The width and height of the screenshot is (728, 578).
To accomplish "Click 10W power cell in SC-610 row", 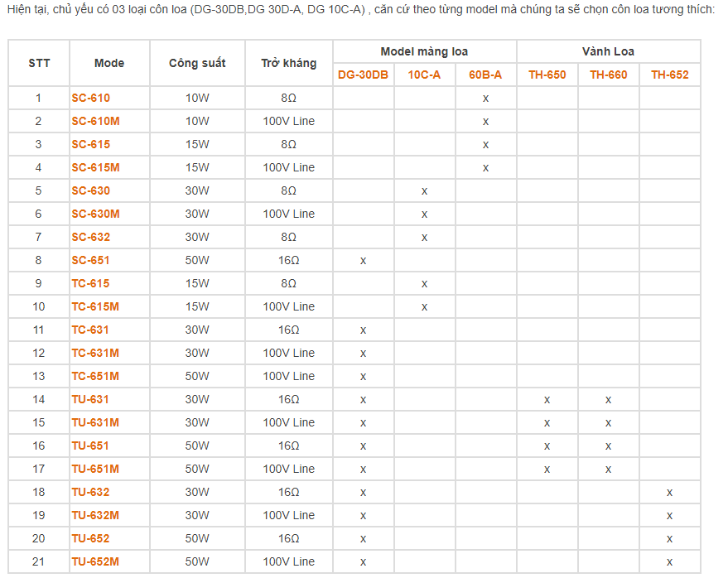I will [197, 98].
